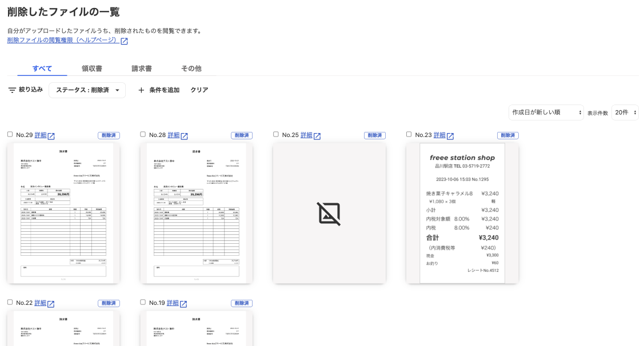644x346 pixels.
Task: Switch to the 請求書 tab
Action: 142,69
